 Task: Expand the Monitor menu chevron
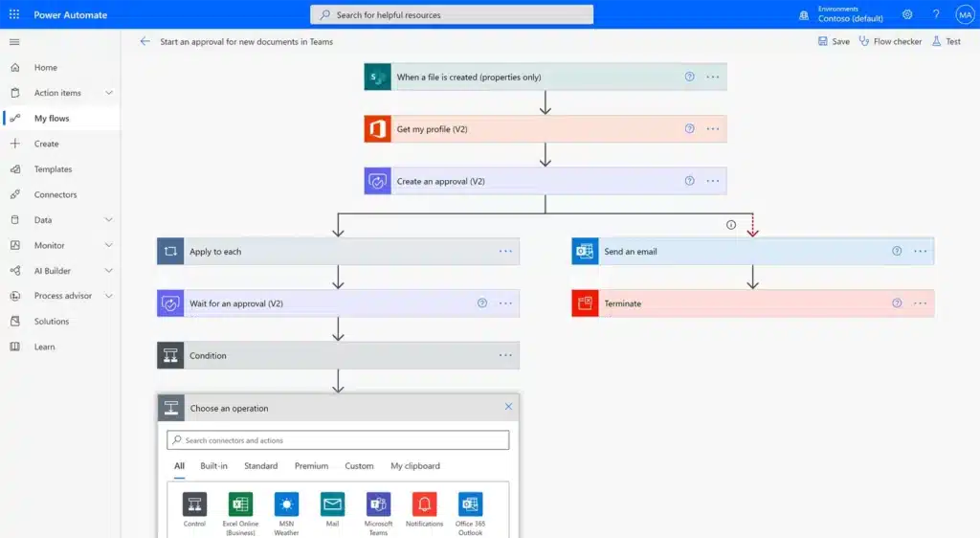point(109,245)
